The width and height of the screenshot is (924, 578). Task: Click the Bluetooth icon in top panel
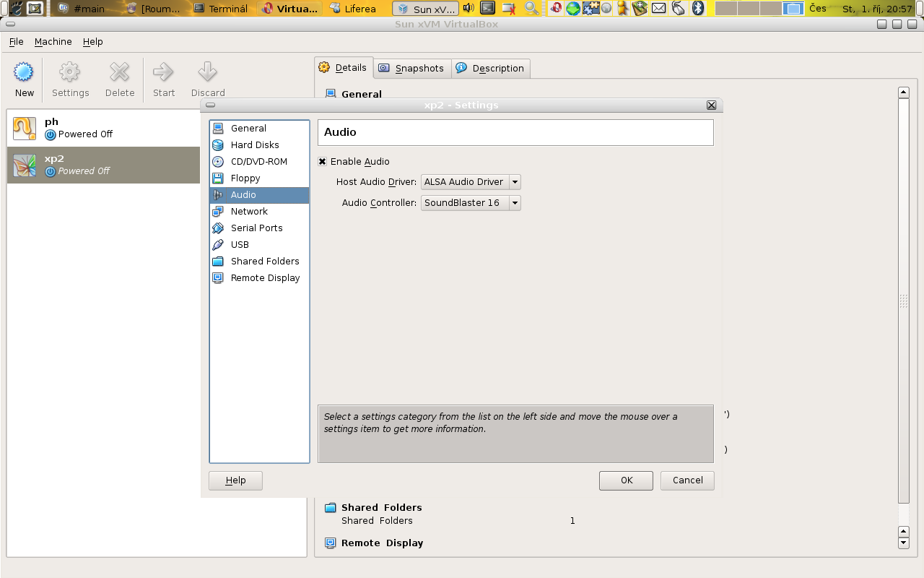[x=698, y=9]
